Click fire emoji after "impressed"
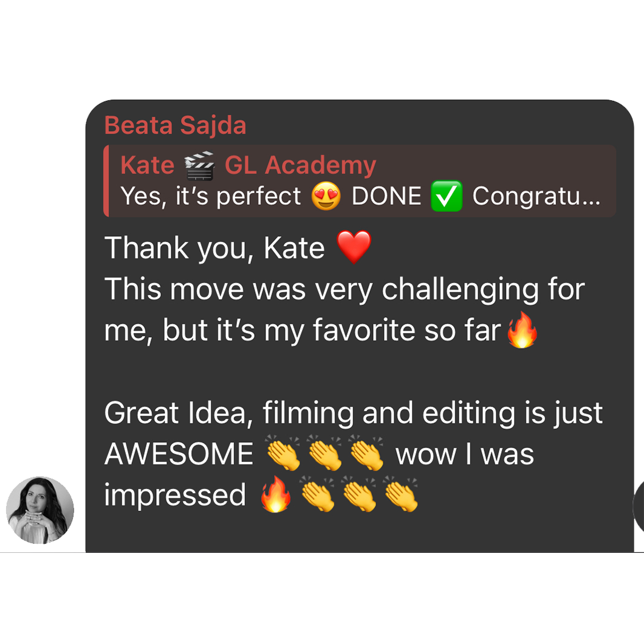Screen dimensions: 644x644 click(x=276, y=494)
